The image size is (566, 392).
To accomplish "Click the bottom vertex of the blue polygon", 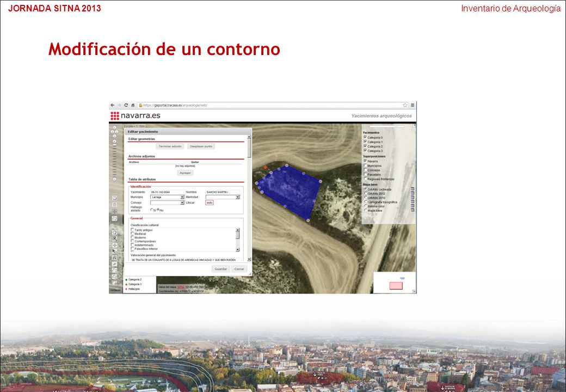I will click(x=307, y=220).
